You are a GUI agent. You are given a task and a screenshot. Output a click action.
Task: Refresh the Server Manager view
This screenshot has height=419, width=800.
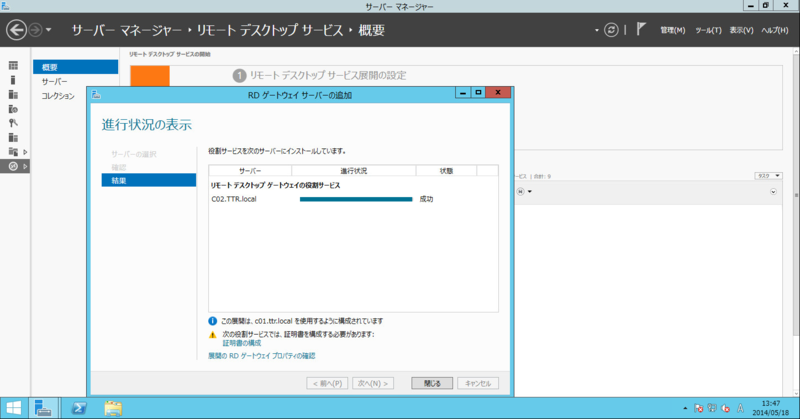611,30
